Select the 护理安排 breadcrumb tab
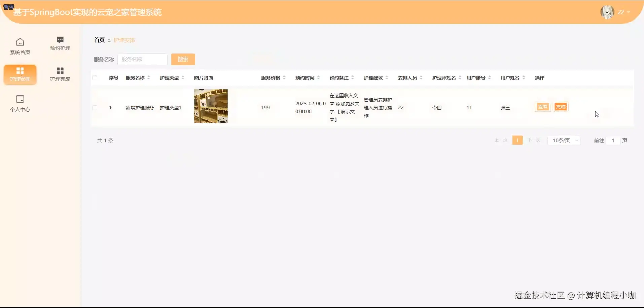The image size is (644, 308). (x=124, y=40)
